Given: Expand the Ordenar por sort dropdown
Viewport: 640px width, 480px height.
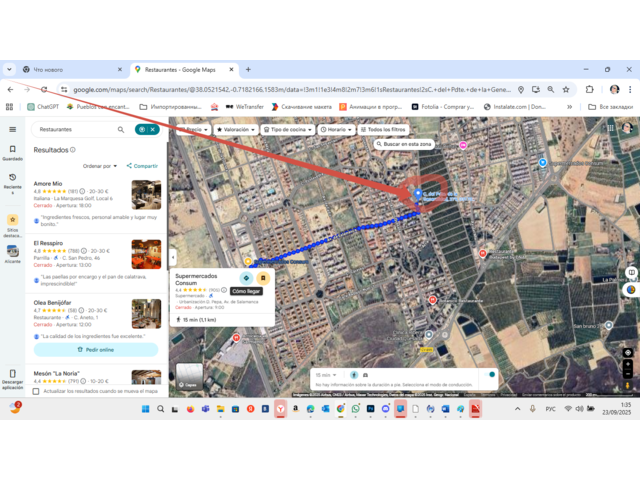Looking at the screenshot, I should pyautogui.click(x=100, y=166).
